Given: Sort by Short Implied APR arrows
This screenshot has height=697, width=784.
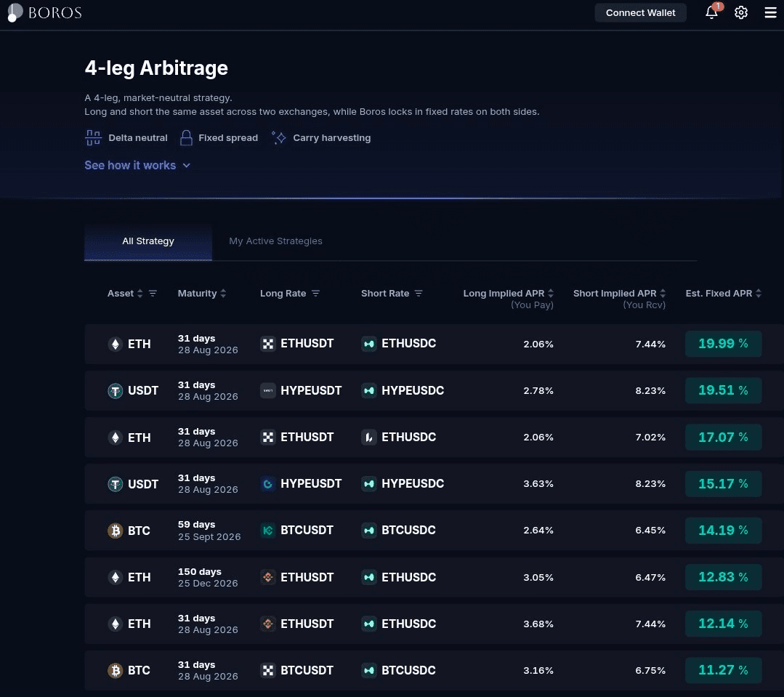Looking at the screenshot, I should tap(663, 294).
